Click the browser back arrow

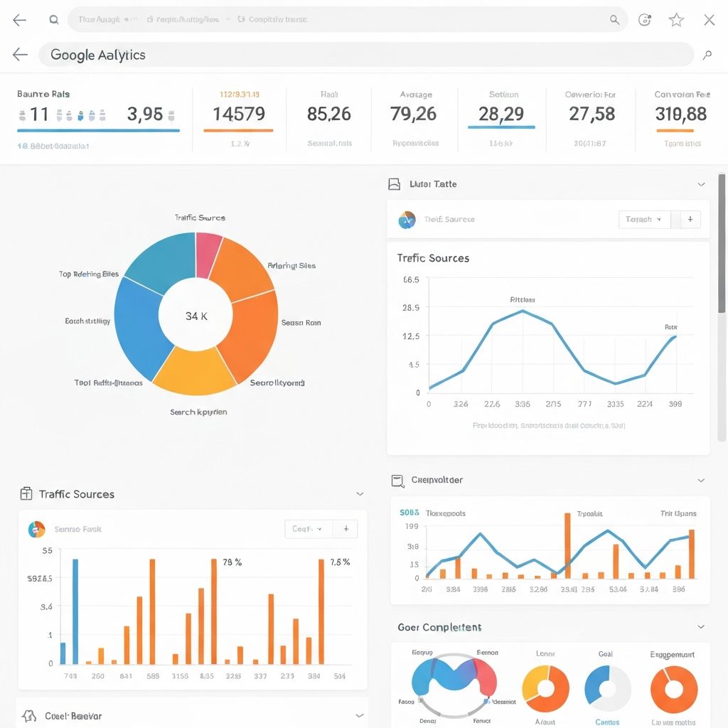coord(19,20)
